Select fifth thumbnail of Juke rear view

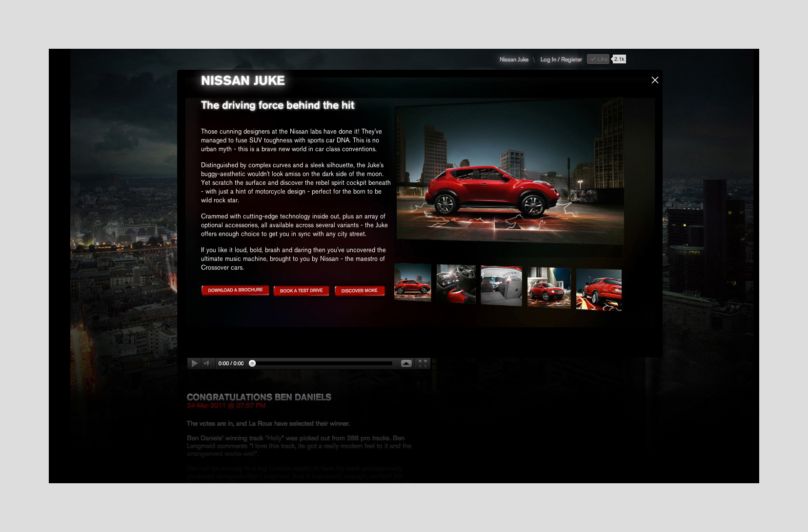pos(599,290)
